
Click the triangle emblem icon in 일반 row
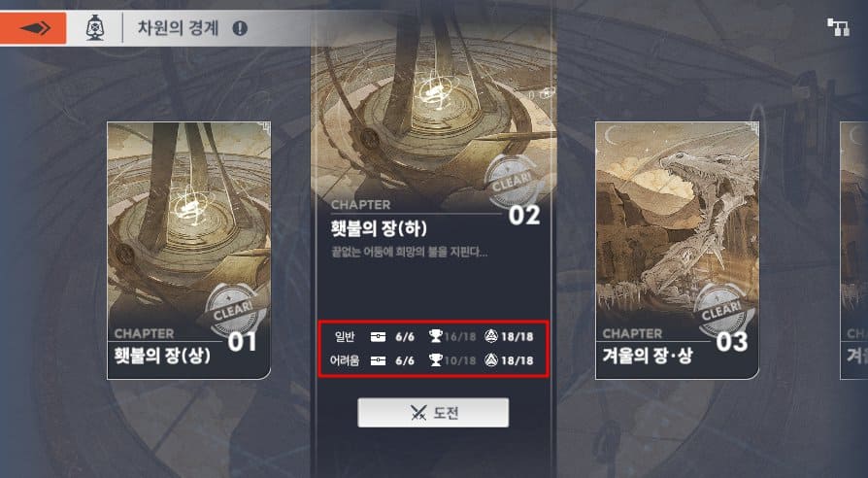point(491,335)
